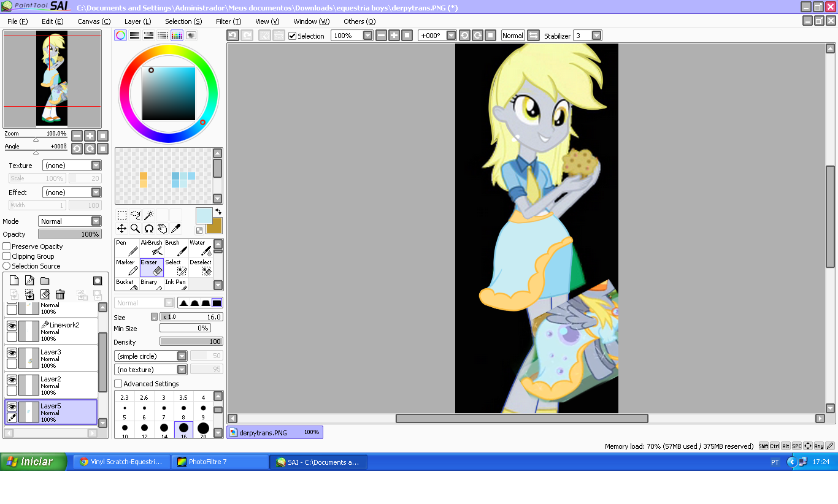The height and width of the screenshot is (504, 838).
Task: Toggle the swatches panel icon
Action: [x=177, y=36]
